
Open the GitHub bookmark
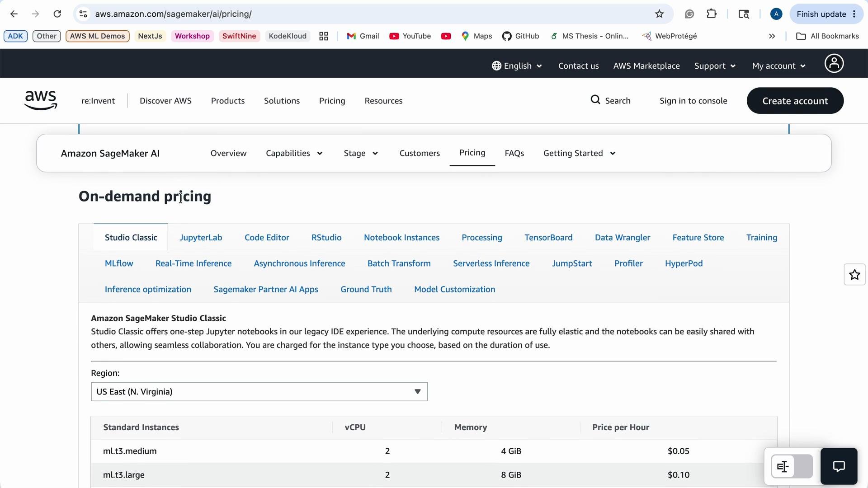[521, 36]
